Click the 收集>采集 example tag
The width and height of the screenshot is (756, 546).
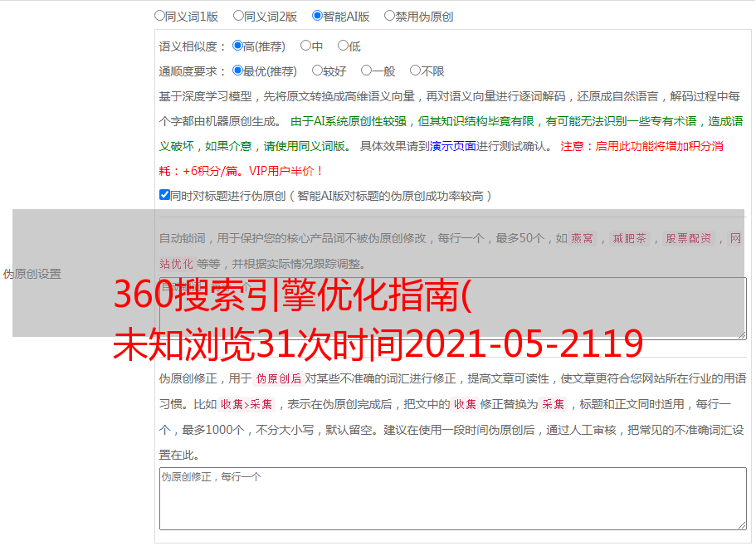246,404
